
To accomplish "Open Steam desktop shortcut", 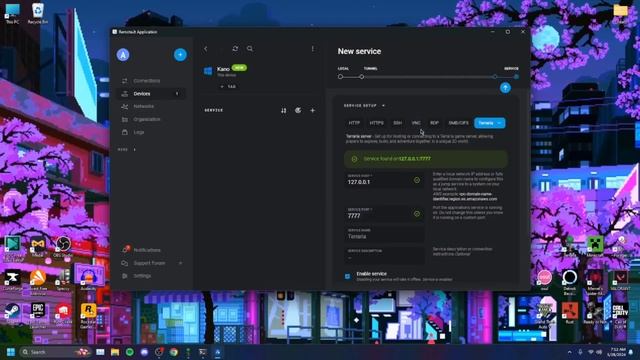I will [12, 313].
